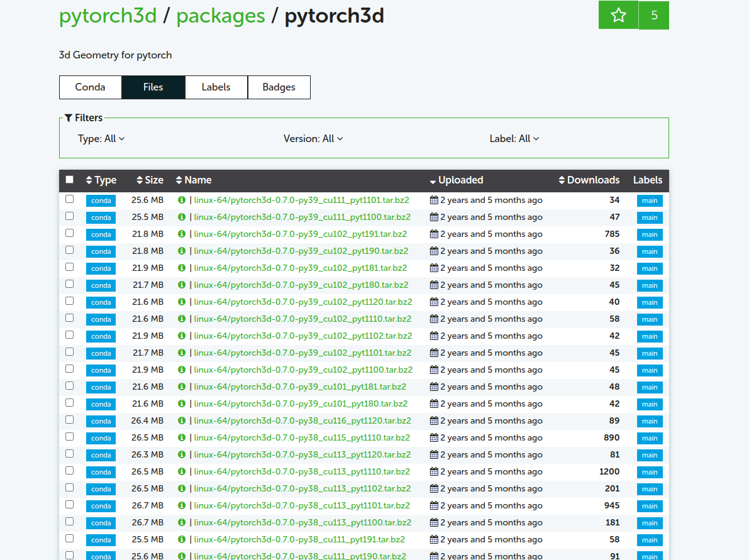Sort table by Type column
The image size is (749, 560).
click(101, 180)
